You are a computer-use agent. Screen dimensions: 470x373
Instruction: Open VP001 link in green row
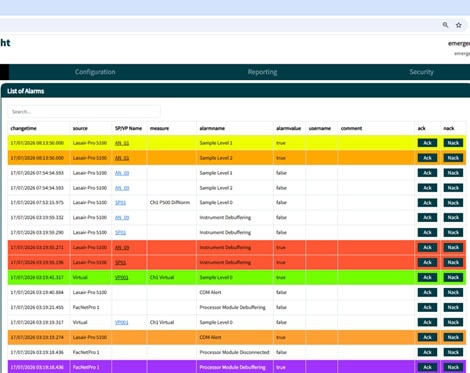click(122, 277)
